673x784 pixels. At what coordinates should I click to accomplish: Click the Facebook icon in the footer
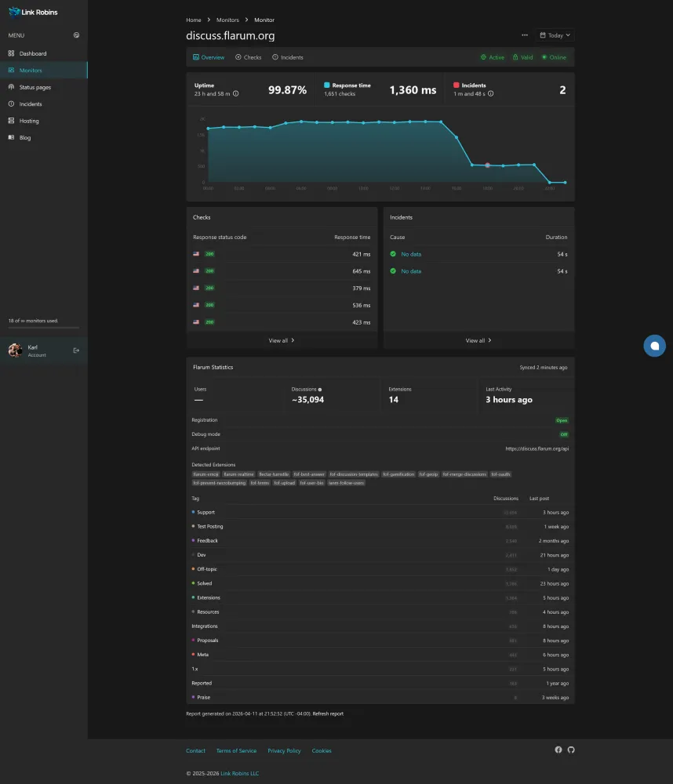[x=558, y=750]
